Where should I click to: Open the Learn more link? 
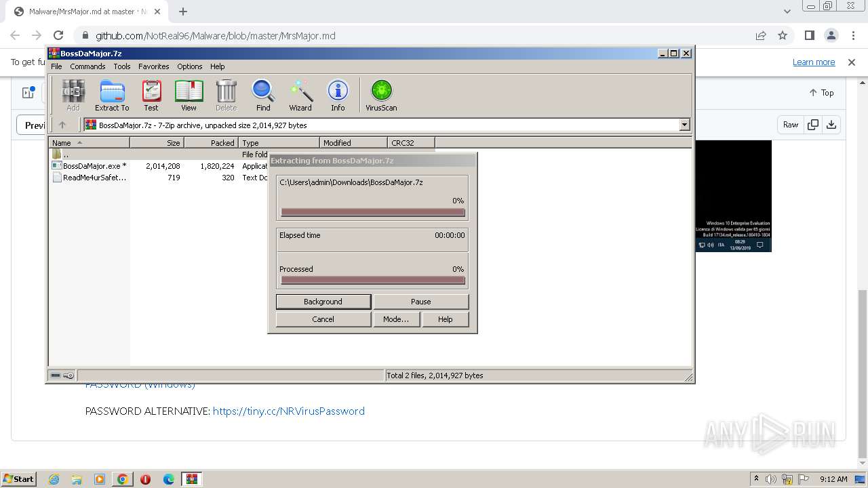[814, 62]
